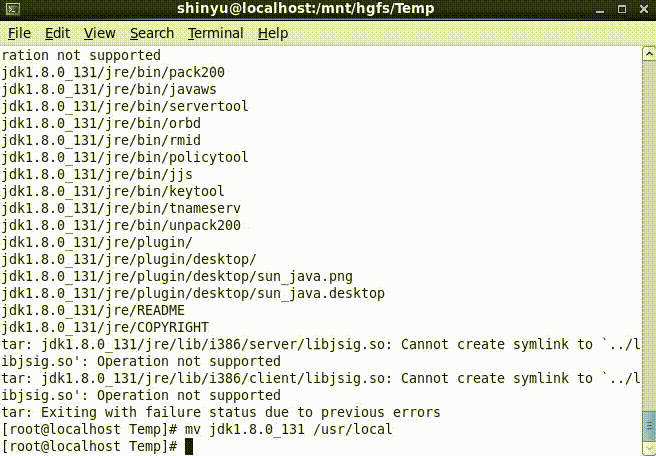Minimize the terminal window
656x456 pixels.
click(x=600, y=10)
